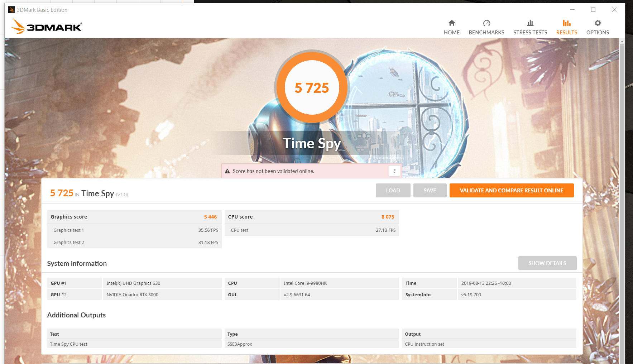
Task: Click the CPU instruction set output cell
Action: (489, 344)
